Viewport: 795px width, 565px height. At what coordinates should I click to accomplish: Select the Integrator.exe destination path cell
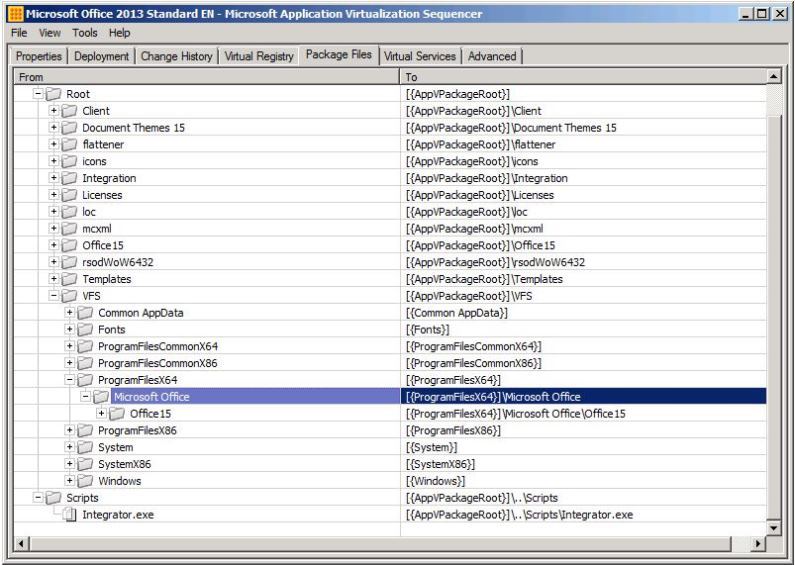[583, 514]
